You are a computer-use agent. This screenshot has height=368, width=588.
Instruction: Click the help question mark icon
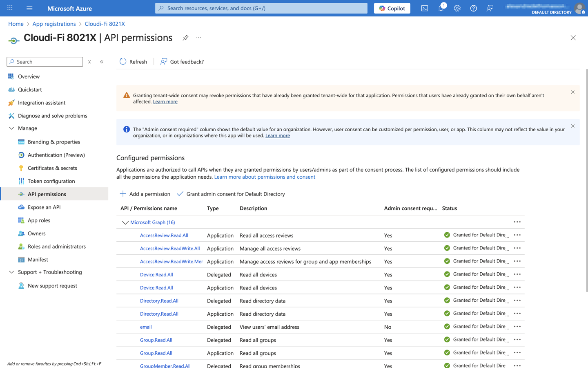[x=474, y=8]
